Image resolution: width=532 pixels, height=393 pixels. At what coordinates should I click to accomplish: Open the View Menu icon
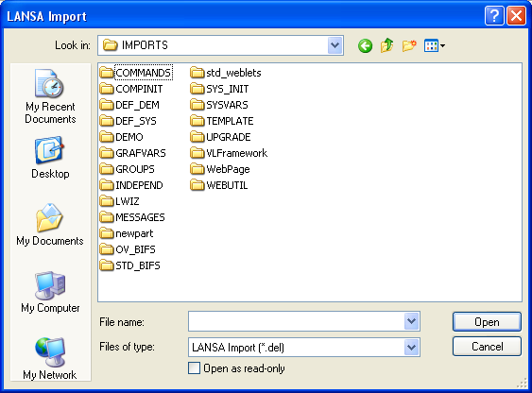pyautogui.click(x=435, y=45)
